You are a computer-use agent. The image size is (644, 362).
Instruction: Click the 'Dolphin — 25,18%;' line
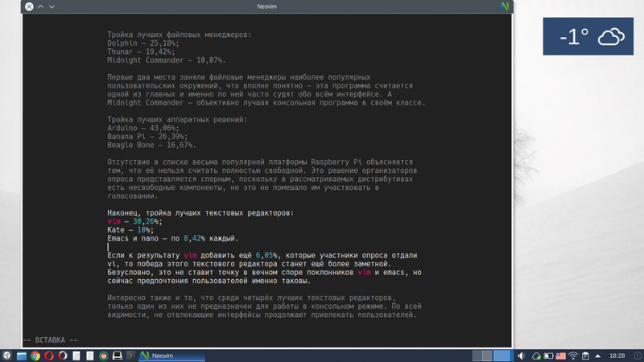point(143,43)
